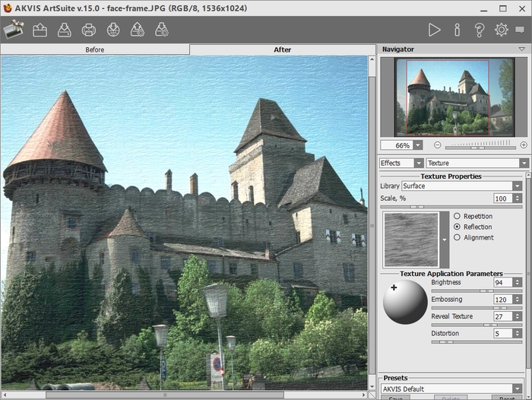Click the Reveal Texture slider track
The image size is (532, 400).
[477, 325]
